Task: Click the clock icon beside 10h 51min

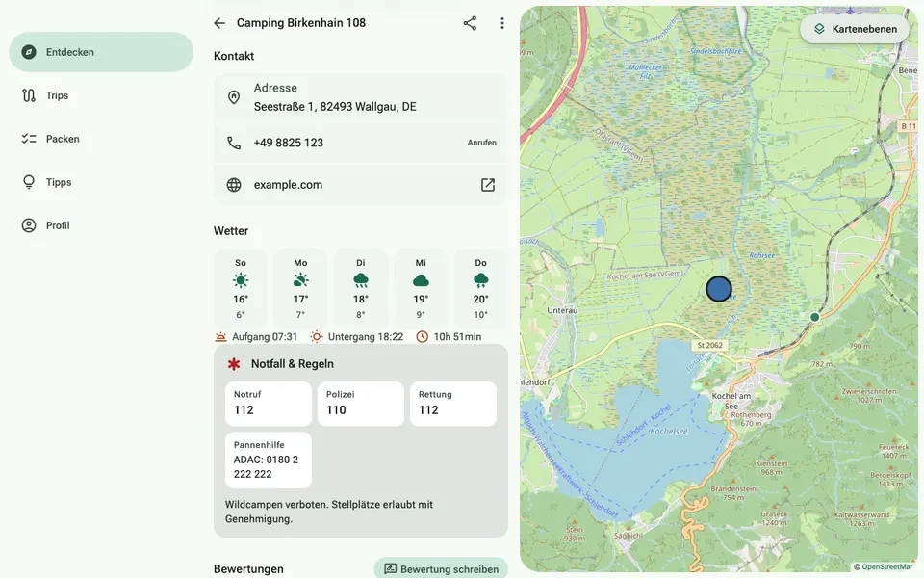Action: tap(422, 337)
